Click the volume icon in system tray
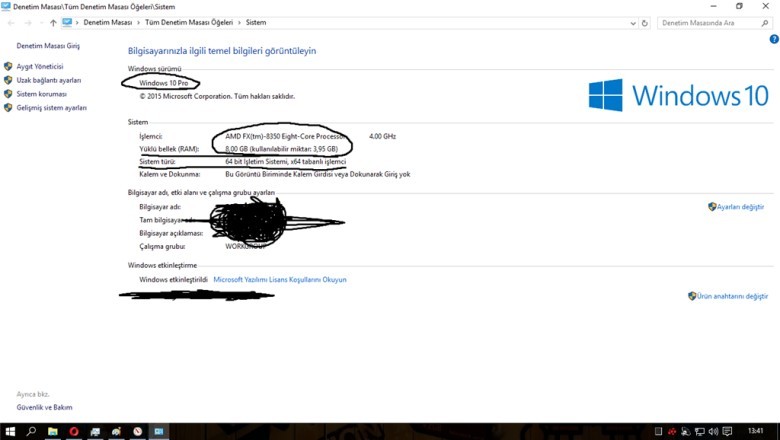 coord(713,432)
